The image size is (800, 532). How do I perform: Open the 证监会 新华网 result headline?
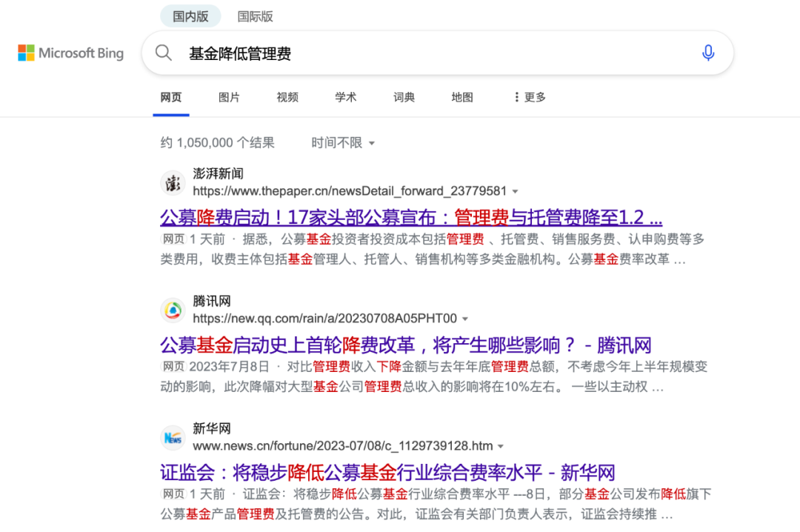387,473
